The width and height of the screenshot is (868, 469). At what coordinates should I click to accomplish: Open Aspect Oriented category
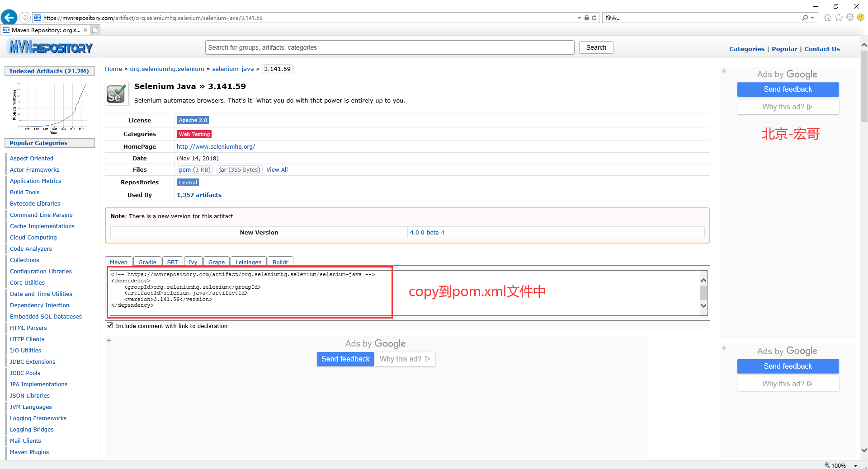pos(32,158)
